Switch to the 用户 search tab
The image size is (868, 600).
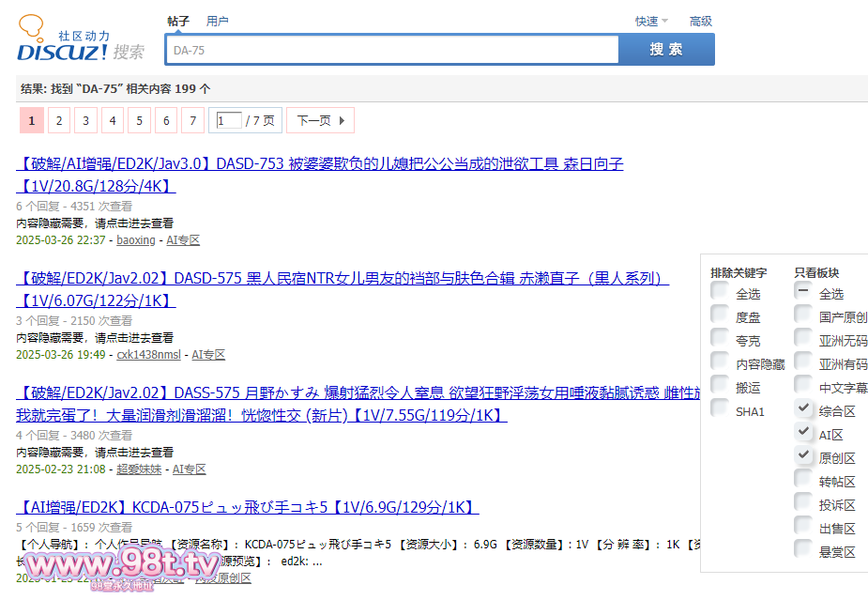[217, 21]
